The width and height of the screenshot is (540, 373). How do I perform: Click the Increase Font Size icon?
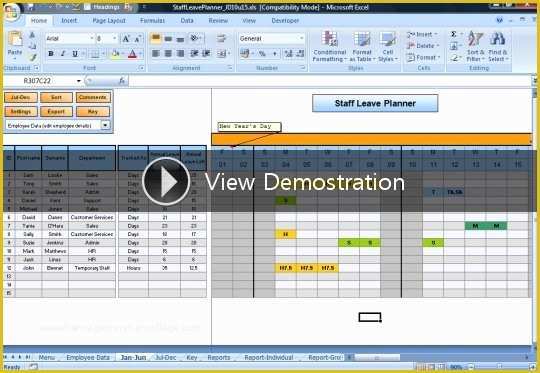(x=126, y=39)
